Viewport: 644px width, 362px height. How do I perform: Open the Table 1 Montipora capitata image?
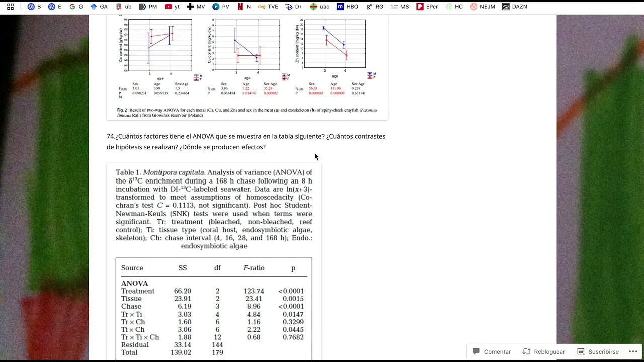coord(214,261)
